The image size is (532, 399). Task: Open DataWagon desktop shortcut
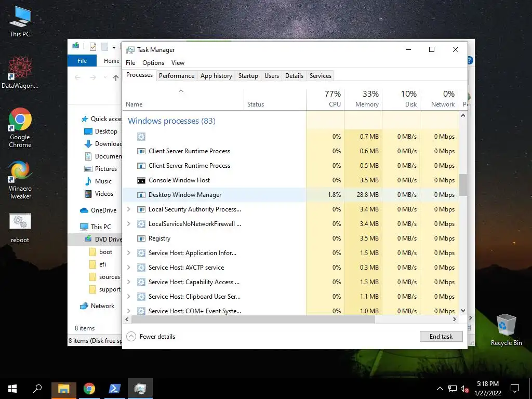click(20, 73)
